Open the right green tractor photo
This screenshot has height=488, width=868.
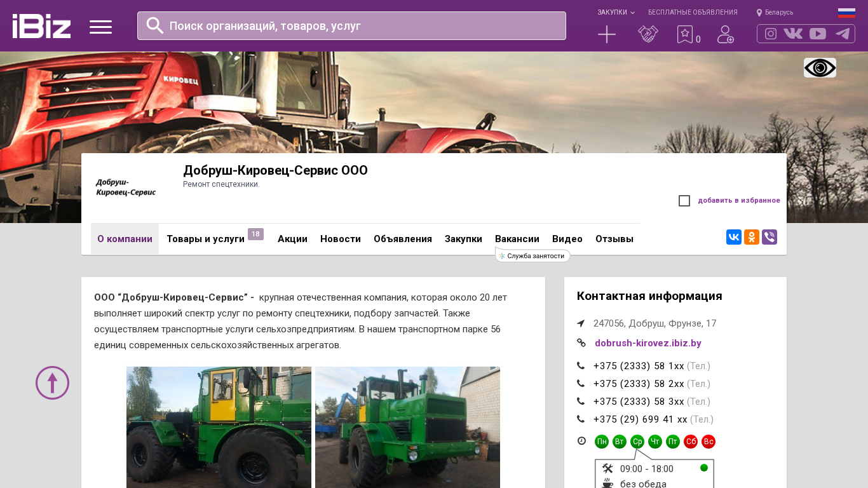pyautogui.click(x=407, y=427)
